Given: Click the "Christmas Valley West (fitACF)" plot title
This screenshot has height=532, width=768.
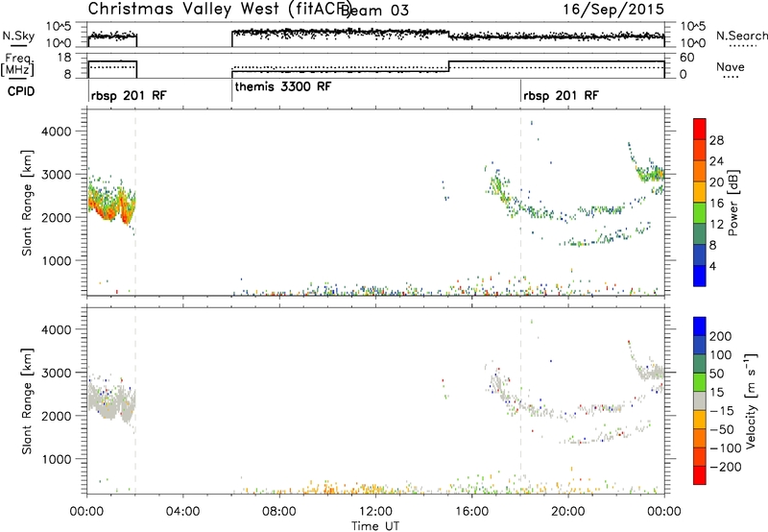Looking at the screenshot, I should click(220, 10).
